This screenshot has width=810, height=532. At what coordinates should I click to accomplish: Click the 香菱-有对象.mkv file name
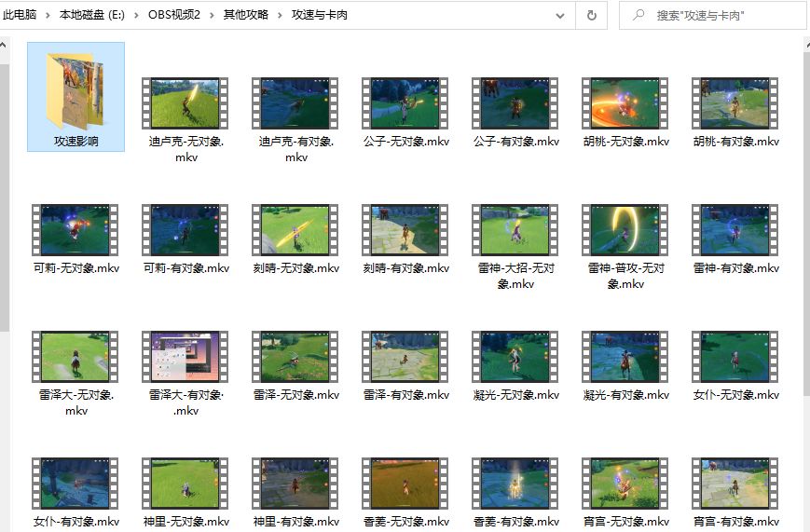(x=516, y=522)
